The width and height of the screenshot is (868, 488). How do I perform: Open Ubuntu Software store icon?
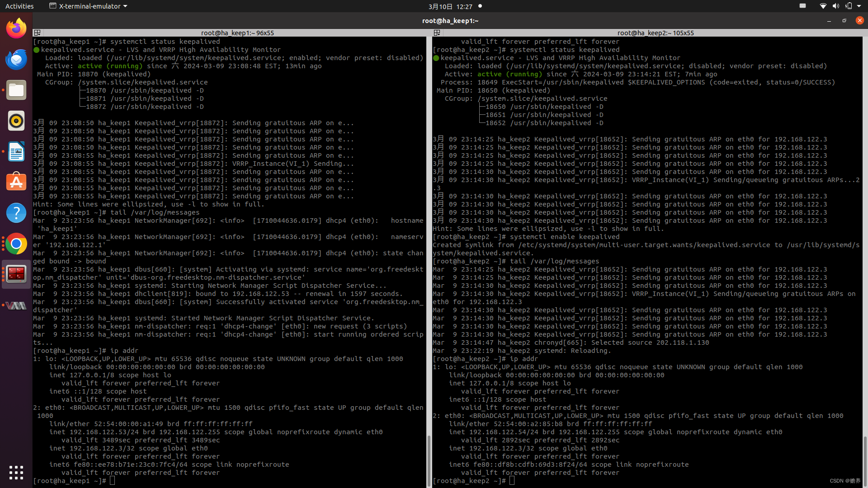click(16, 182)
